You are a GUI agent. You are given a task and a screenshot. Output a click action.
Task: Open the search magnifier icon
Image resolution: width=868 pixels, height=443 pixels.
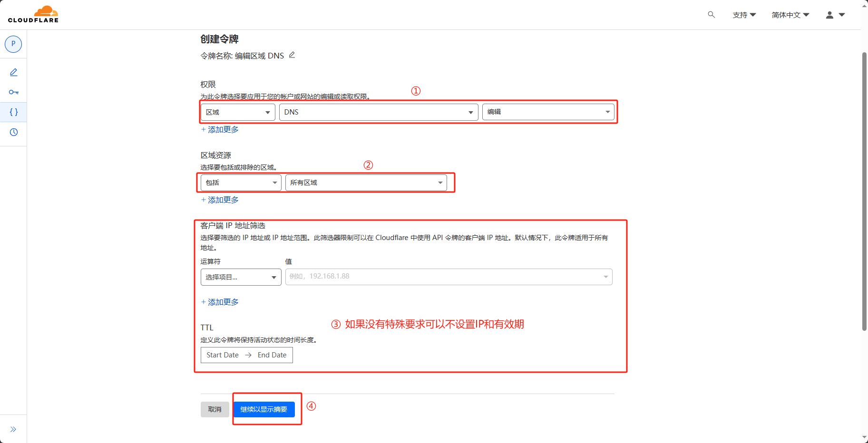tap(711, 15)
